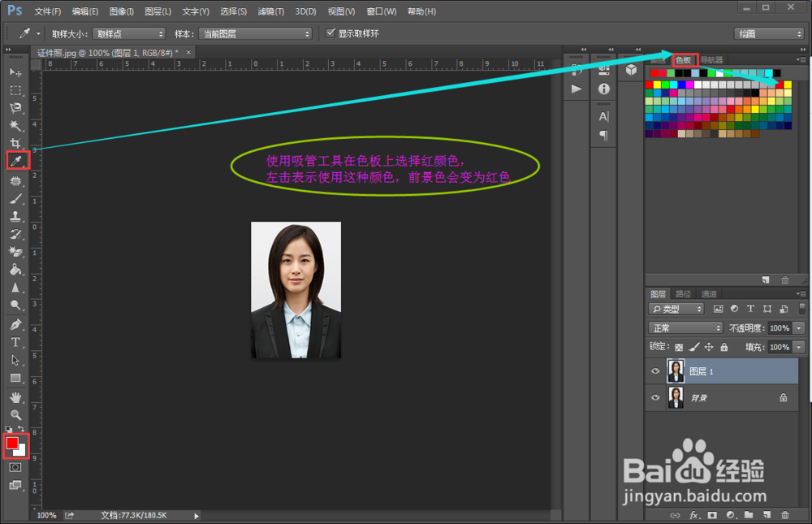Change screen mode button
The width and height of the screenshot is (812, 524).
[x=15, y=486]
